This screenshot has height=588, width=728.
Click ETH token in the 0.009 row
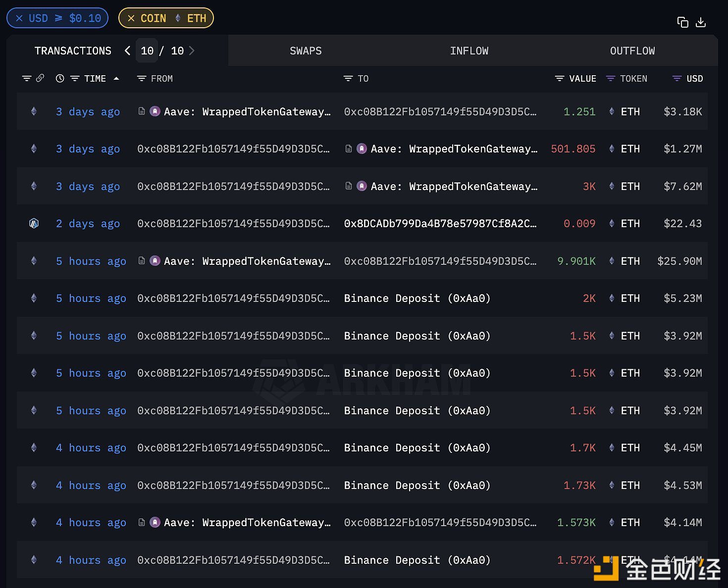point(630,224)
